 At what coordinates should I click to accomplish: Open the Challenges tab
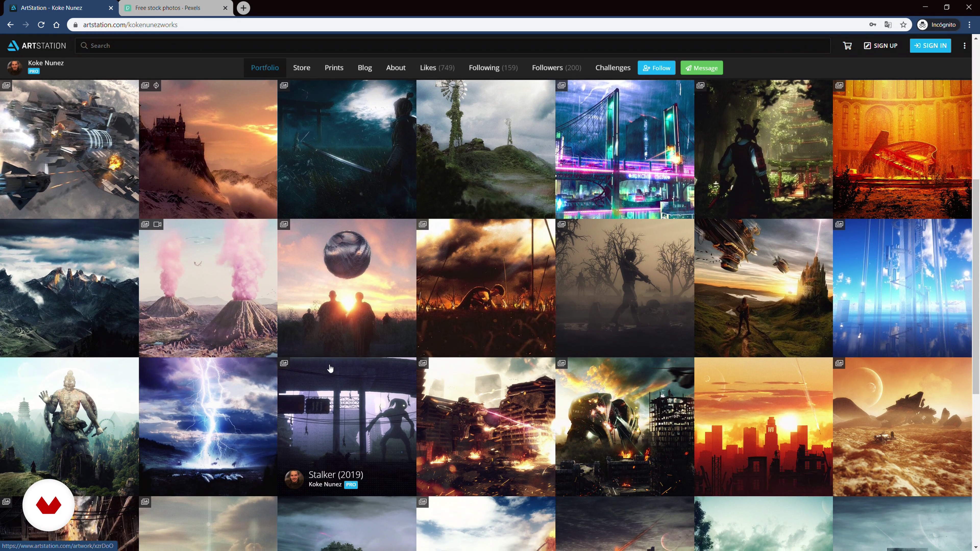click(x=613, y=68)
